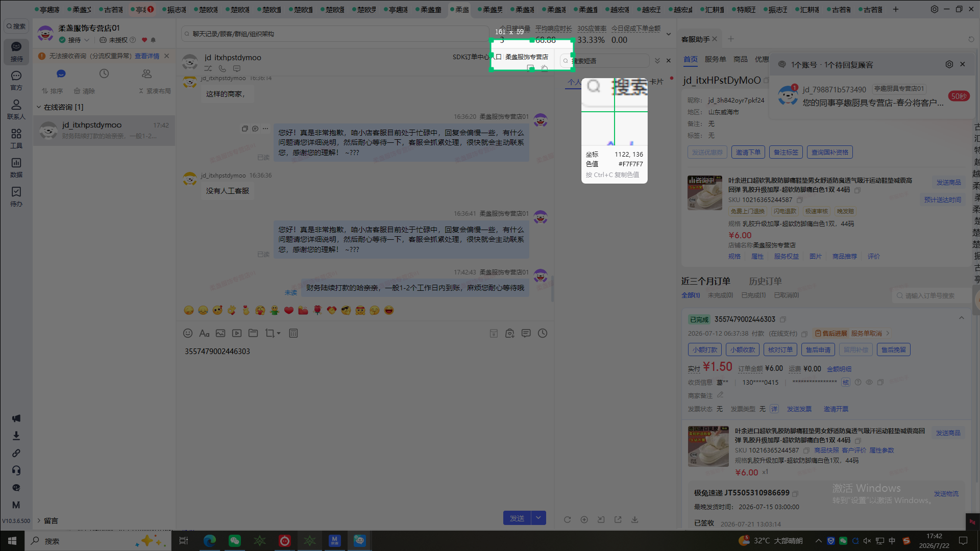Click the send file folder icon
Screen dimensions: 980x551
point(253,333)
